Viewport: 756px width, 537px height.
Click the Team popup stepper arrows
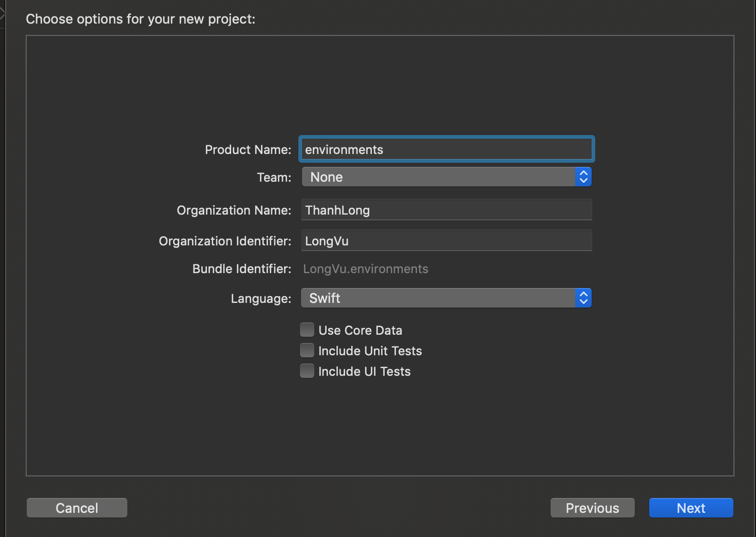coord(583,177)
